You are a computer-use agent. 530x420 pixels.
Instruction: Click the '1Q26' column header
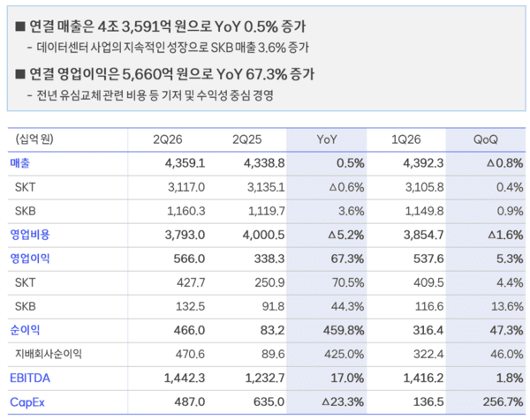click(x=406, y=139)
